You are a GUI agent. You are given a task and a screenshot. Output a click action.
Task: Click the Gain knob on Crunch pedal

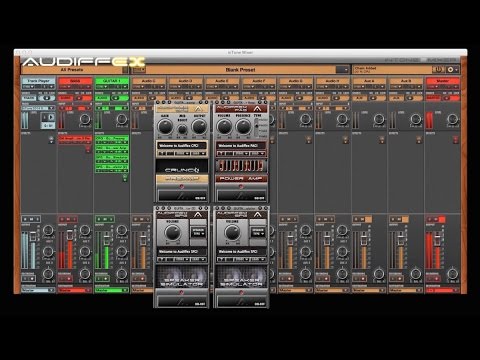(165, 127)
